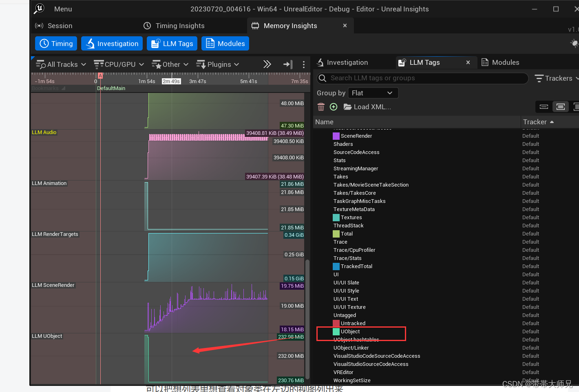Image resolution: width=579 pixels, height=392 pixels.
Task: Click the LLM UObject track label
Action: 47,336
